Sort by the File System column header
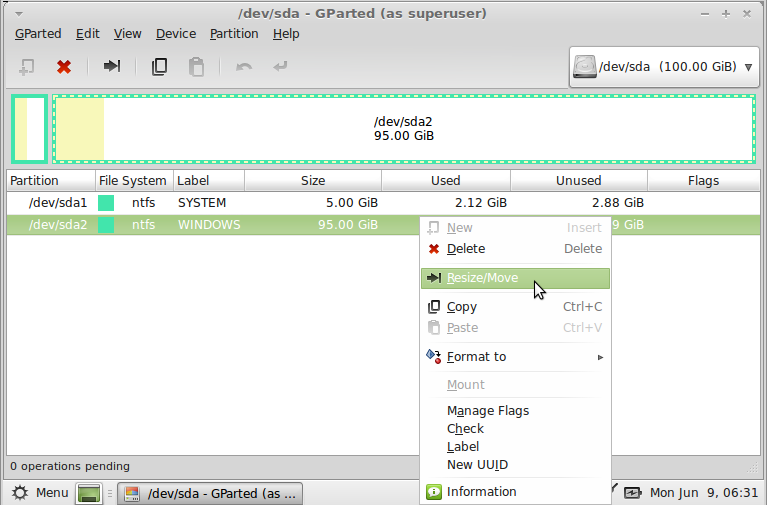 point(134,181)
